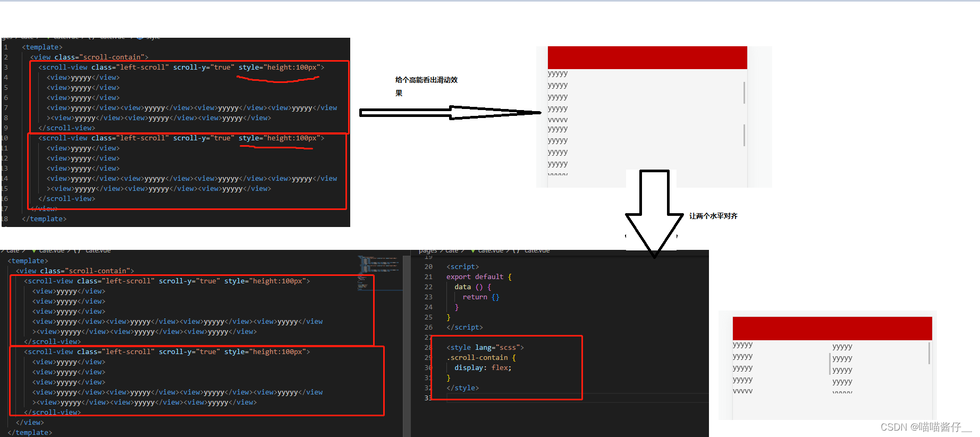This screenshot has width=980, height=437.
Task: Click line 10 scroll-view opening tag, numbered editor
Action: point(181,138)
